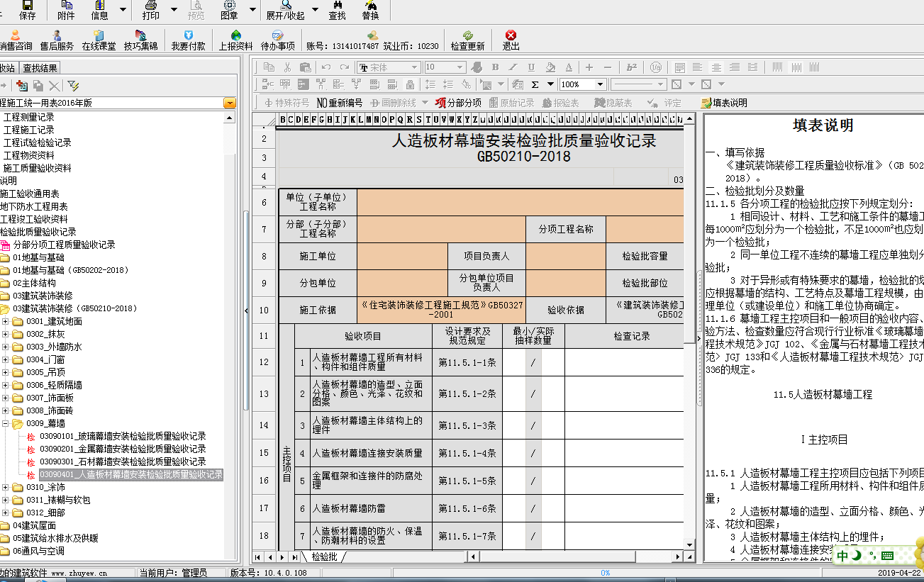
Task: Toggle italic text formatting
Action: coord(513,67)
